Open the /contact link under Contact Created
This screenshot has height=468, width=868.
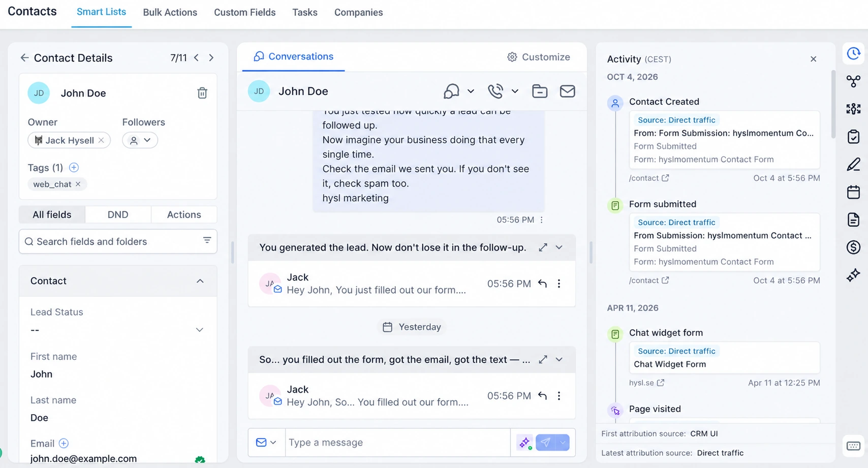click(x=649, y=178)
